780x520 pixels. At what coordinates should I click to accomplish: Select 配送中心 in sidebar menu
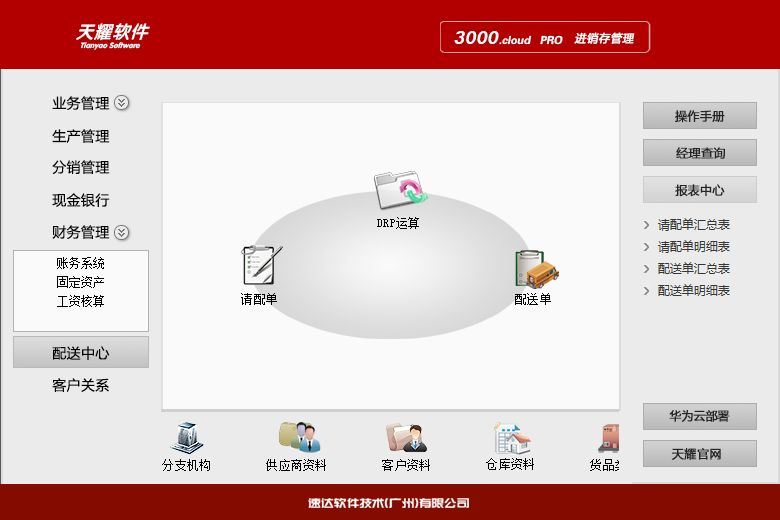point(81,352)
